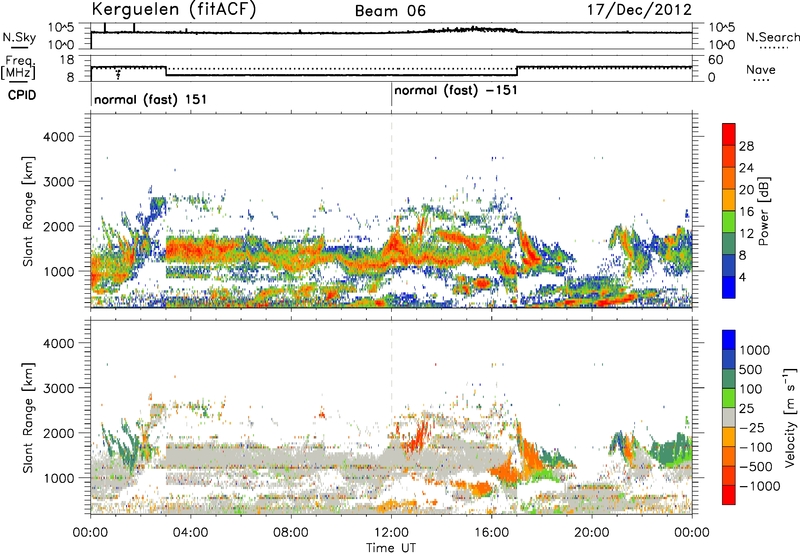Click the -500 label on Velocity colorbar
800x554 pixels.
click(755, 466)
